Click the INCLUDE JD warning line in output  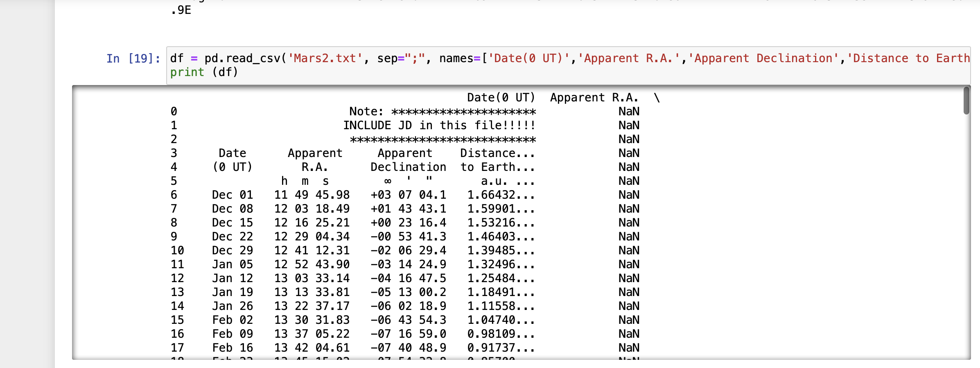tap(439, 126)
